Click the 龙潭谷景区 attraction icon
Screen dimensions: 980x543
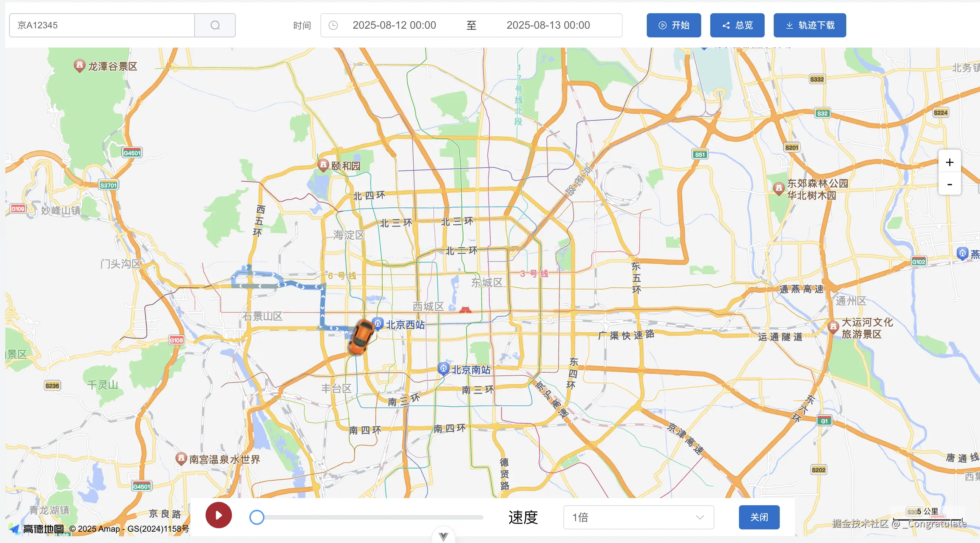pos(79,66)
